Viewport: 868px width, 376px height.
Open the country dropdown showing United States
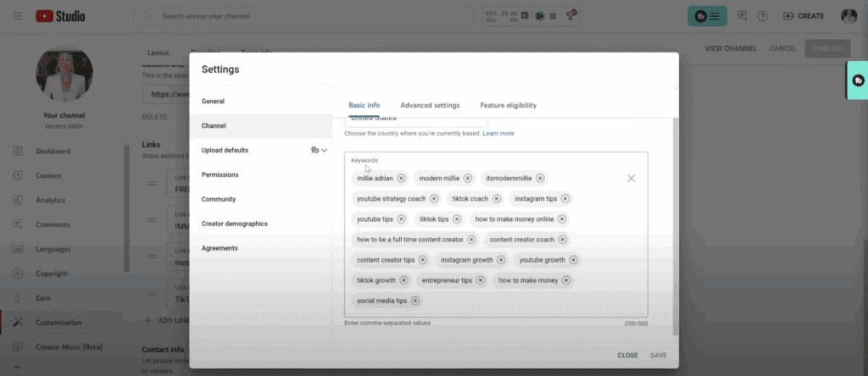point(415,119)
